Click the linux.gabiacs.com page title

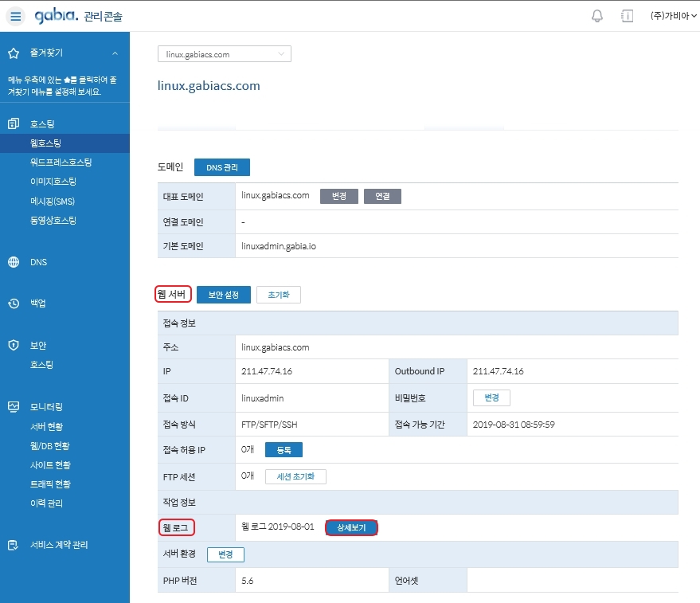click(x=209, y=86)
